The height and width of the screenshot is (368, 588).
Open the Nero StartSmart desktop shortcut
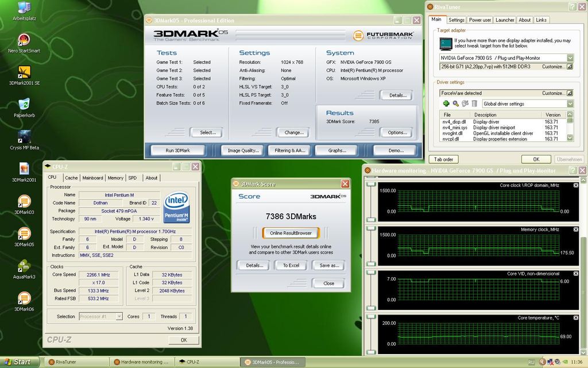(24, 43)
